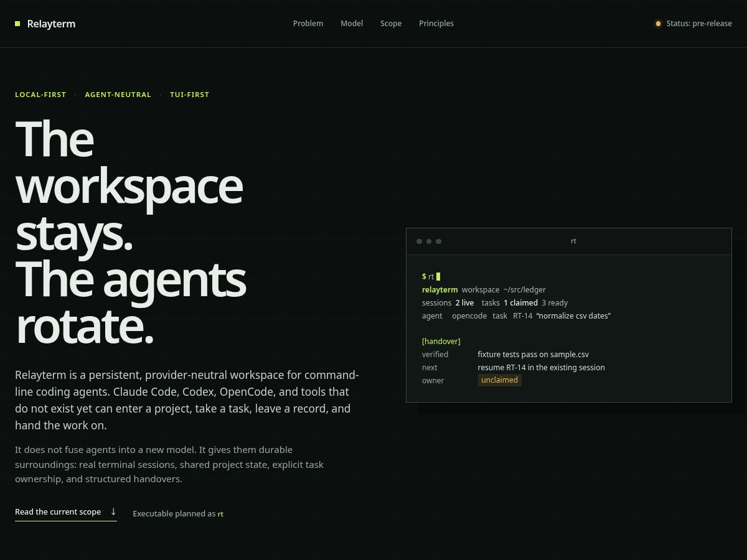This screenshot has height=560, width=747.
Task: Open the Scope nav link
Action: point(391,24)
